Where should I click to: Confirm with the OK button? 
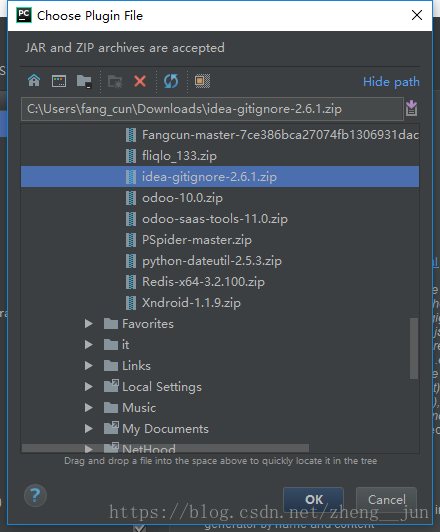tap(313, 499)
